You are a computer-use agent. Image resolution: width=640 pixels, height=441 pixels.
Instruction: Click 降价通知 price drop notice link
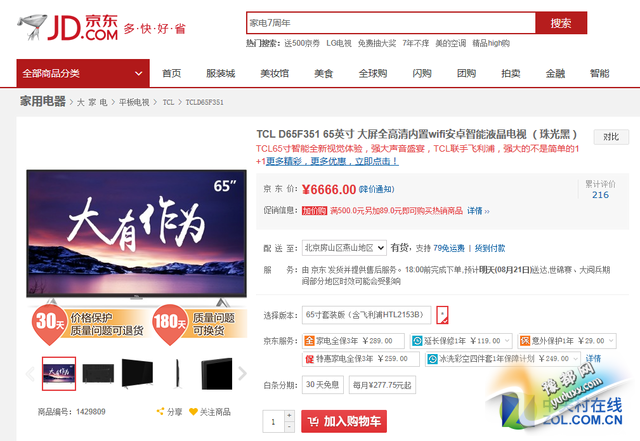click(x=377, y=189)
